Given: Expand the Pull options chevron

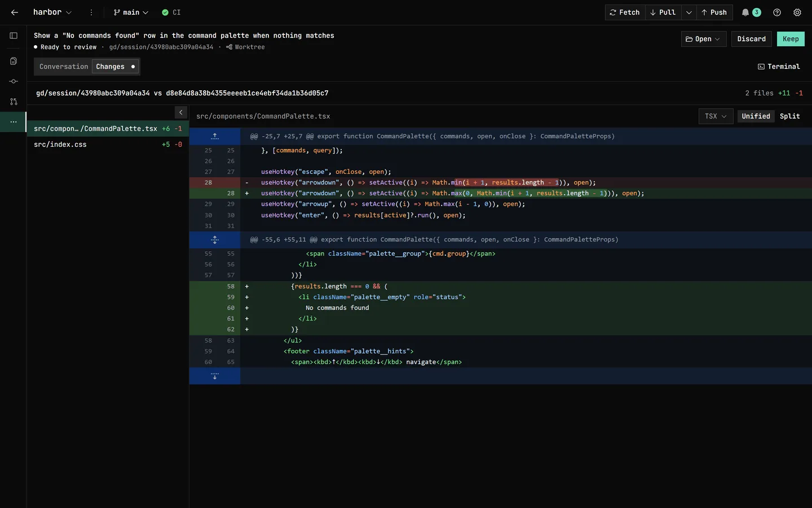Looking at the screenshot, I should [689, 12].
